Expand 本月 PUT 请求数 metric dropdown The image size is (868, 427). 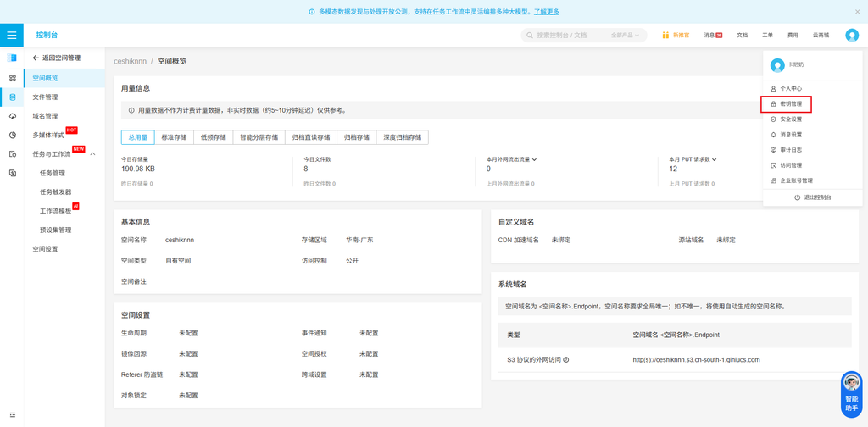click(715, 159)
